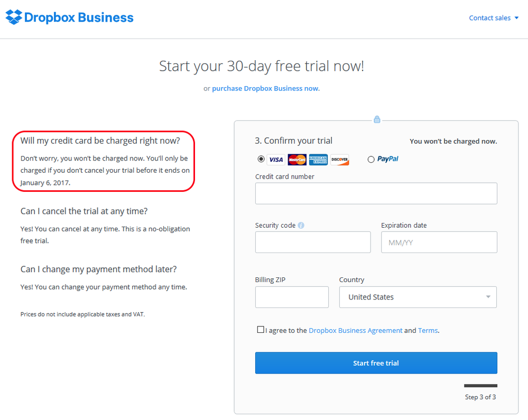Click the Visa card icon
The width and height of the screenshot is (528, 420).
coord(275,160)
